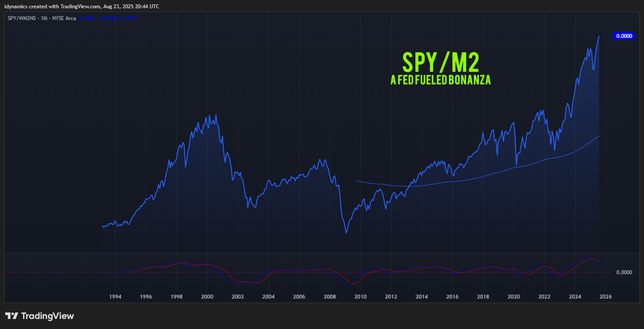Viewport: 644px width, 329px height.
Task: Click the blue 0.0000 price label
Action: (624, 36)
